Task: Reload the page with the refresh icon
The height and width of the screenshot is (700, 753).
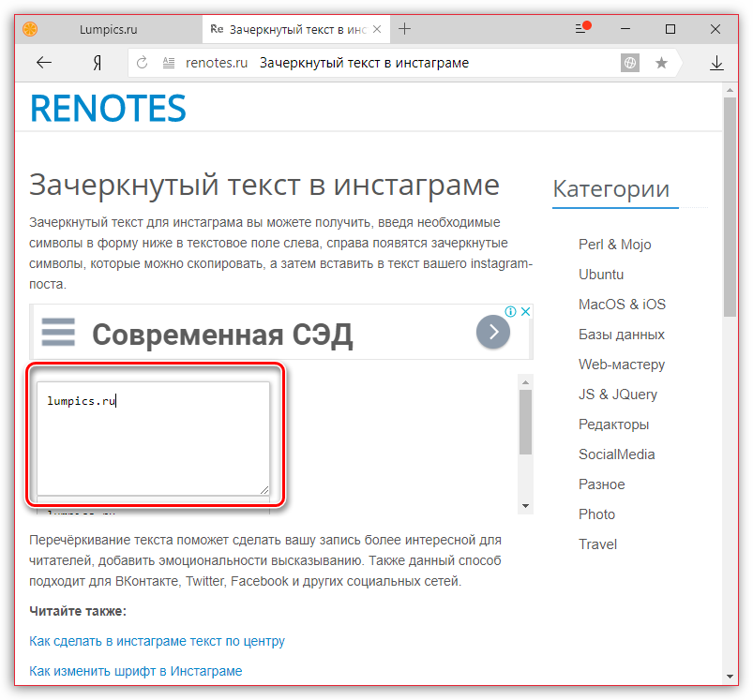Action: click(x=143, y=63)
